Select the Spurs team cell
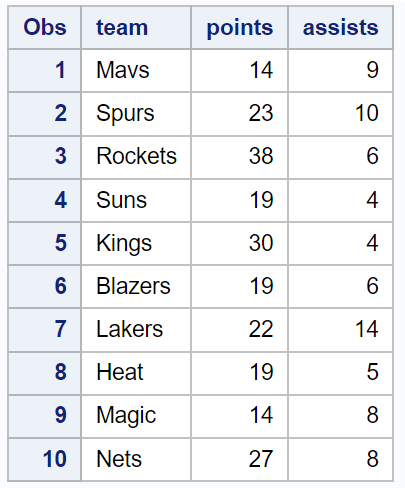405x488 pixels. 136,114
